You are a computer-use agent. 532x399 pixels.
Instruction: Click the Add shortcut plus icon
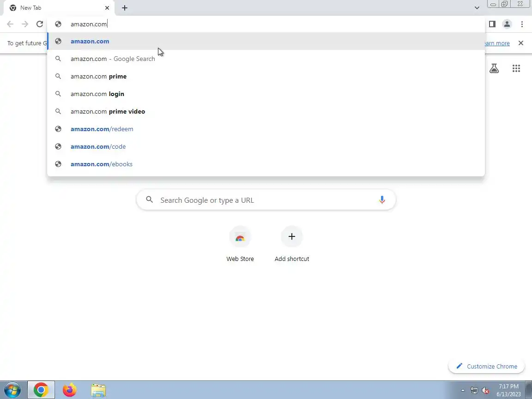291,236
